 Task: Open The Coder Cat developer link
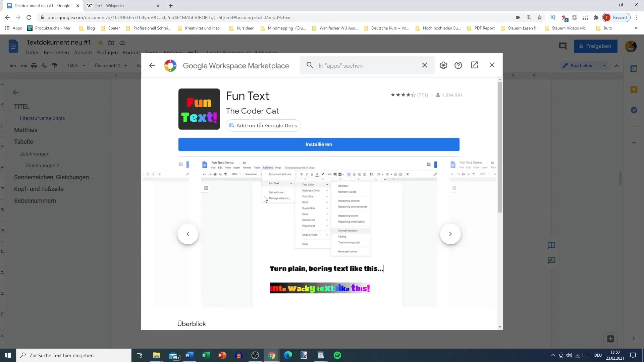coord(252,111)
